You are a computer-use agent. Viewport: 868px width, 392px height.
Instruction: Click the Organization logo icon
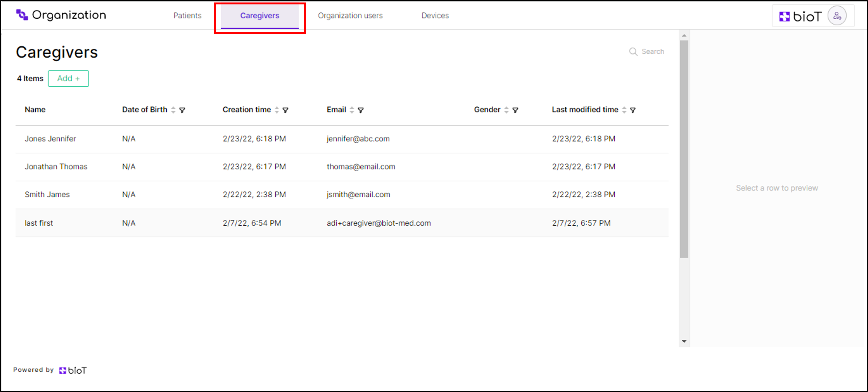(x=22, y=15)
